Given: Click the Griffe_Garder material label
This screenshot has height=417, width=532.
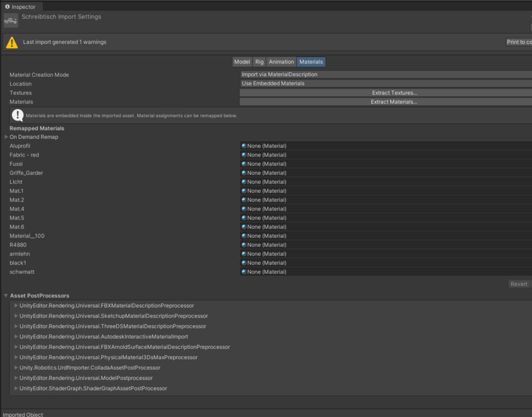Looking at the screenshot, I should coord(26,173).
